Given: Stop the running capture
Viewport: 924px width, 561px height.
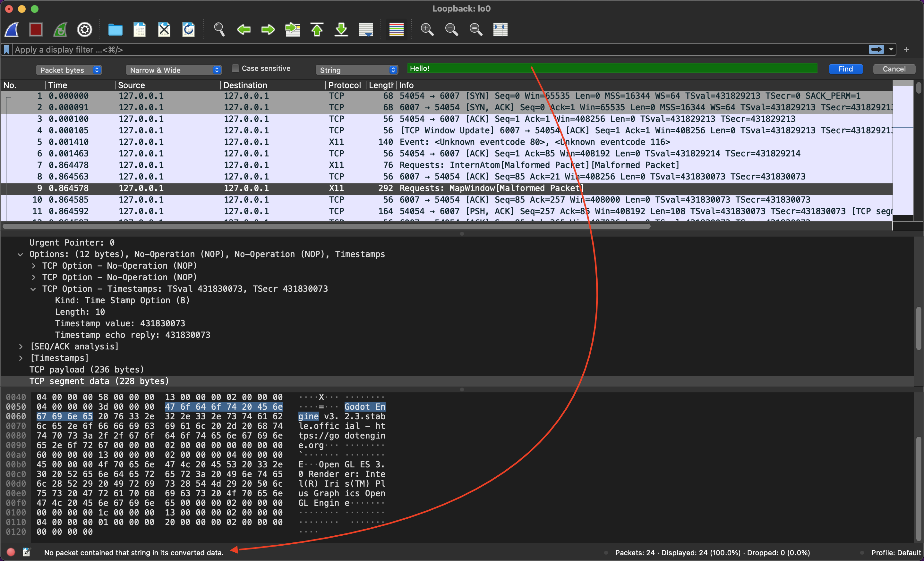Looking at the screenshot, I should [x=36, y=29].
